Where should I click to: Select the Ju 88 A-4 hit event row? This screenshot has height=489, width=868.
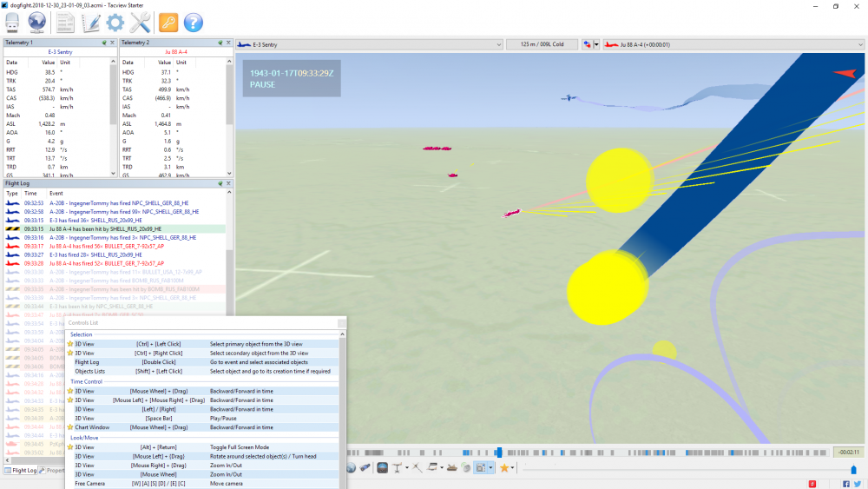[x=115, y=228]
